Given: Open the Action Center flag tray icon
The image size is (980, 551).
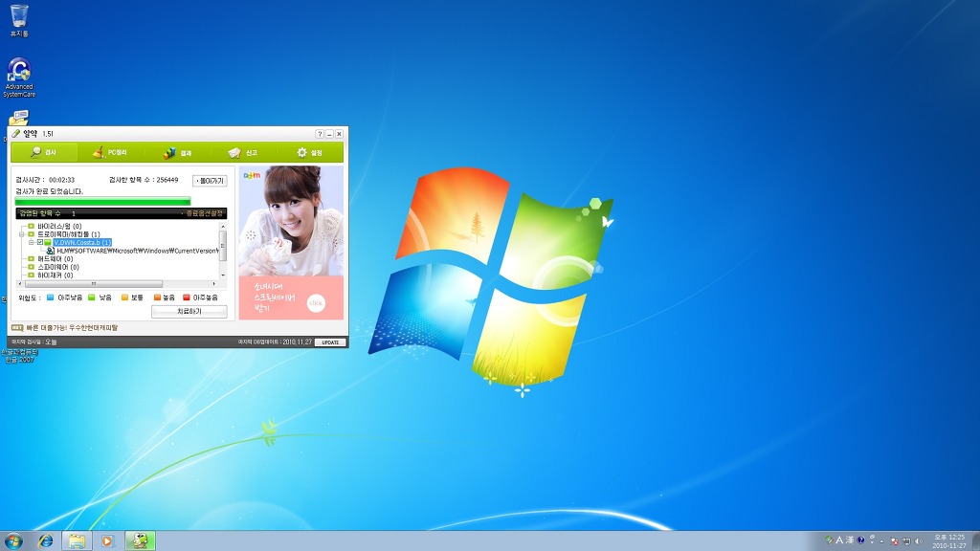Looking at the screenshot, I should click(x=895, y=541).
